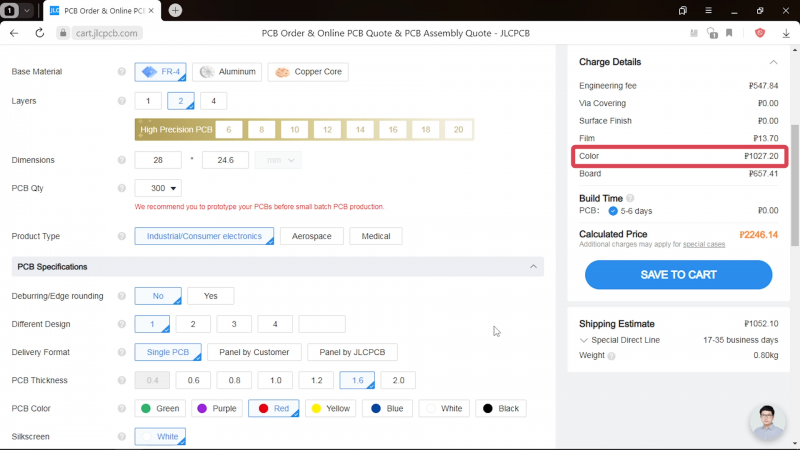Open a new tab with plus icon
The height and width of the screenshot is (450, 800).
tap(175, 10)
